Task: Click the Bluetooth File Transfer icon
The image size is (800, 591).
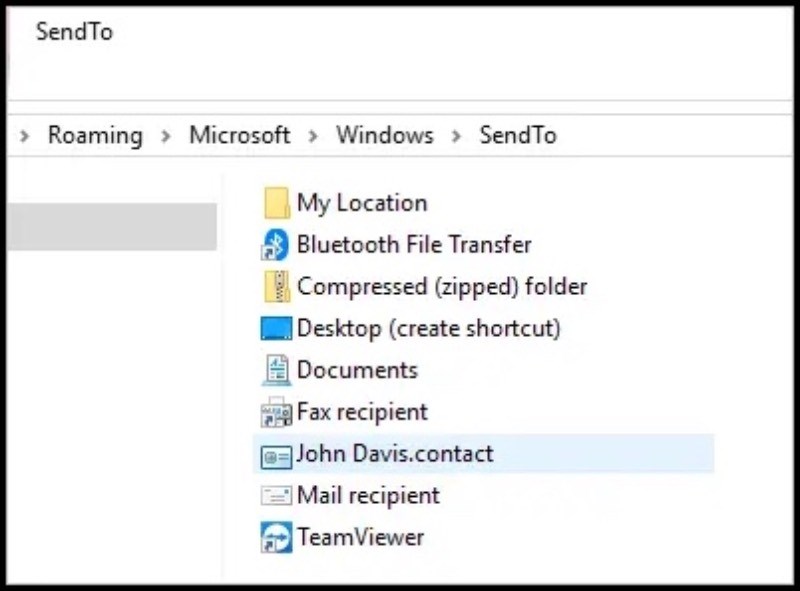Action: [x=276, y=245]
